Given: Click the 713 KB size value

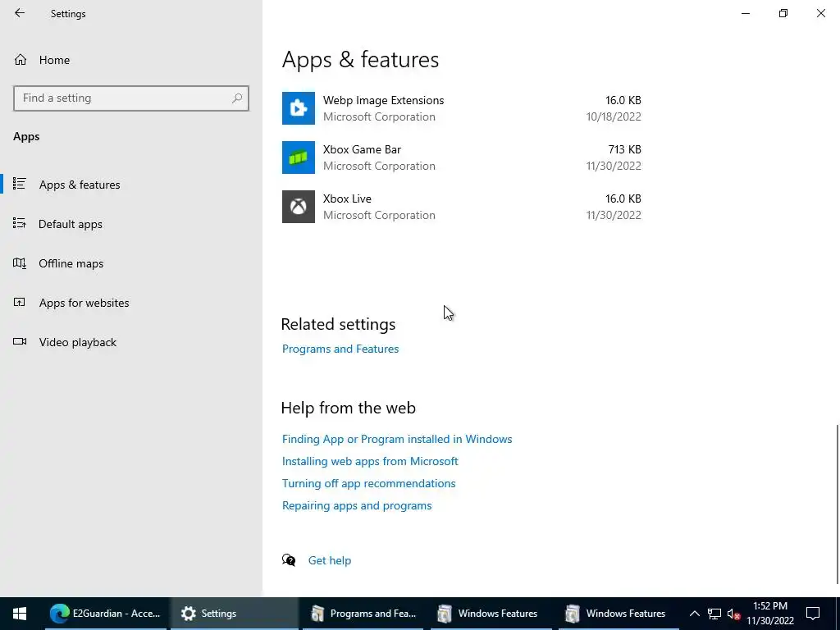Looking at the screenshot, I should pyautogui.click(x=624, y=149).
